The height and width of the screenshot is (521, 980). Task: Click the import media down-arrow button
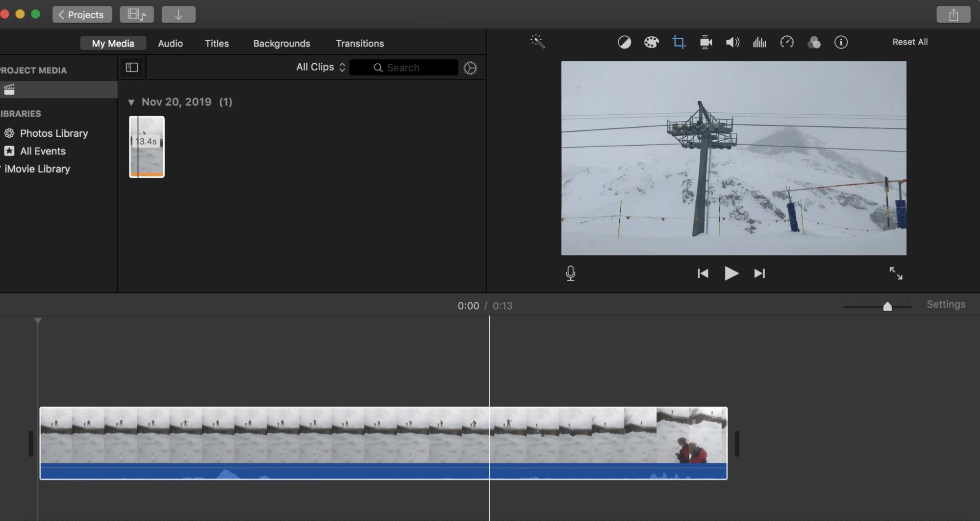(178, 15)
